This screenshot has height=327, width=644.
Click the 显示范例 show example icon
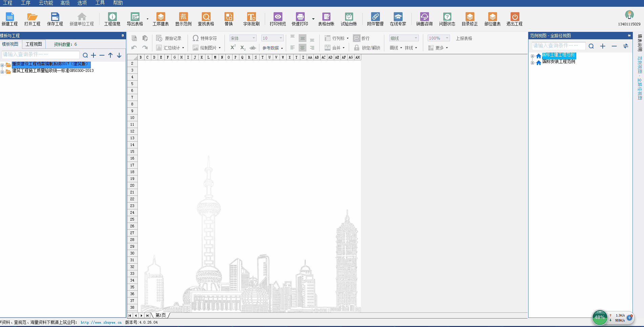pos(183,19)
